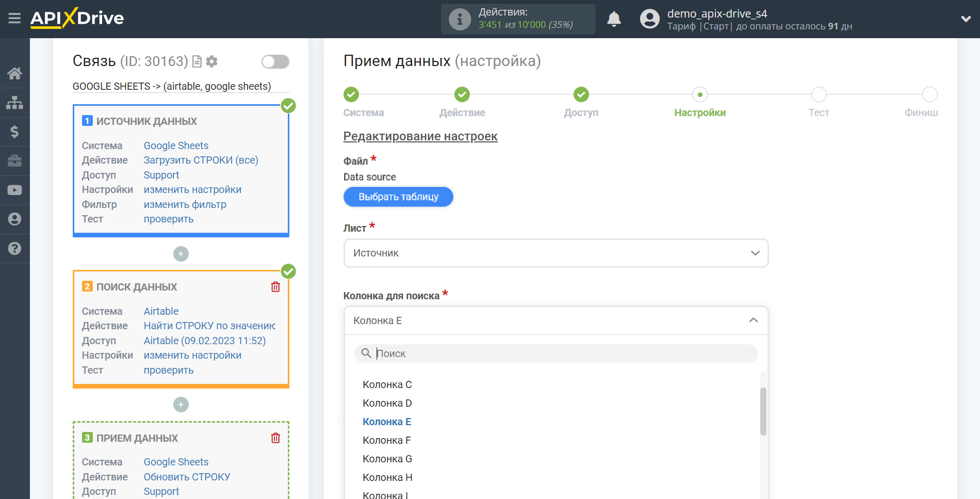Open the Лист dropdown showing Источник

(x=556, y=253)
